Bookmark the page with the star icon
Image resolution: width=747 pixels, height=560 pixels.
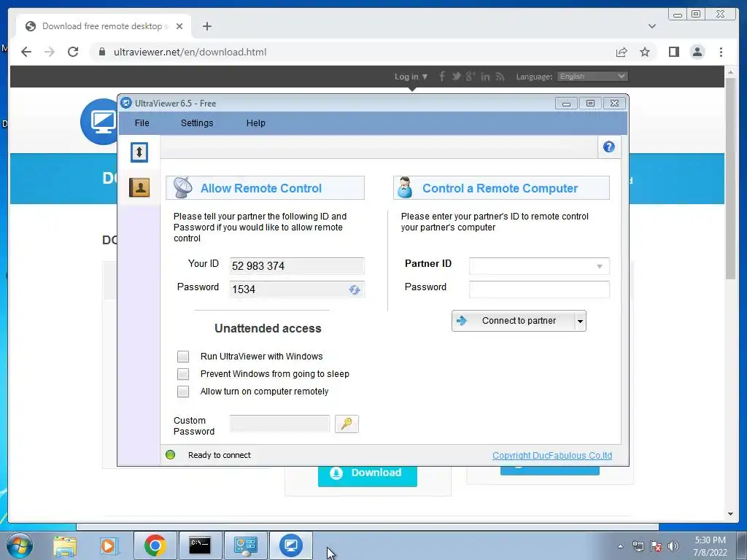pos(645,52)
